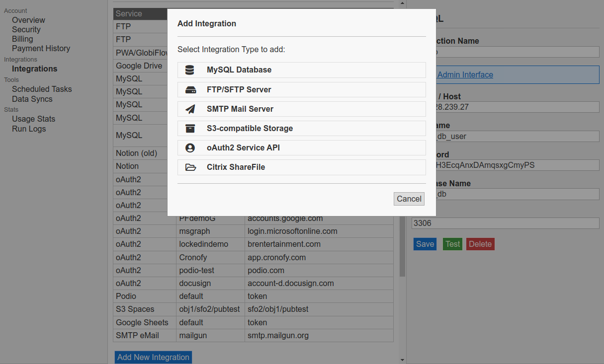This screenshot has height=364, width=604.
Task: Click the S3-compatible Storage archive box icon
Action: tap(190, 129)
